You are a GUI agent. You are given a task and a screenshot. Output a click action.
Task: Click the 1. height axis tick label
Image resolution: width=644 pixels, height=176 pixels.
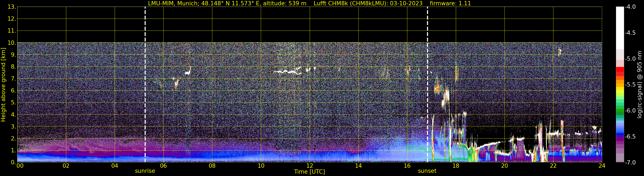[x=13, y=151]
